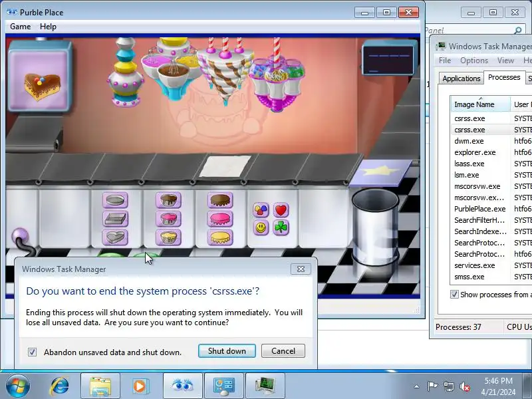Click the metal trash can
Screen dimensions: 532x399
click(x=375, y=227)
